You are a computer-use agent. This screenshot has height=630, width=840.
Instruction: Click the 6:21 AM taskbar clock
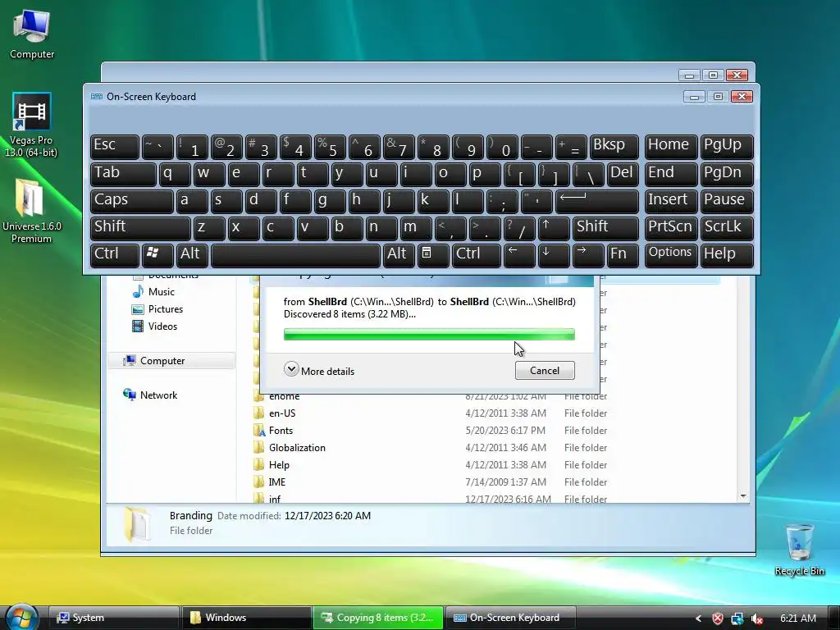pos(797,619)
